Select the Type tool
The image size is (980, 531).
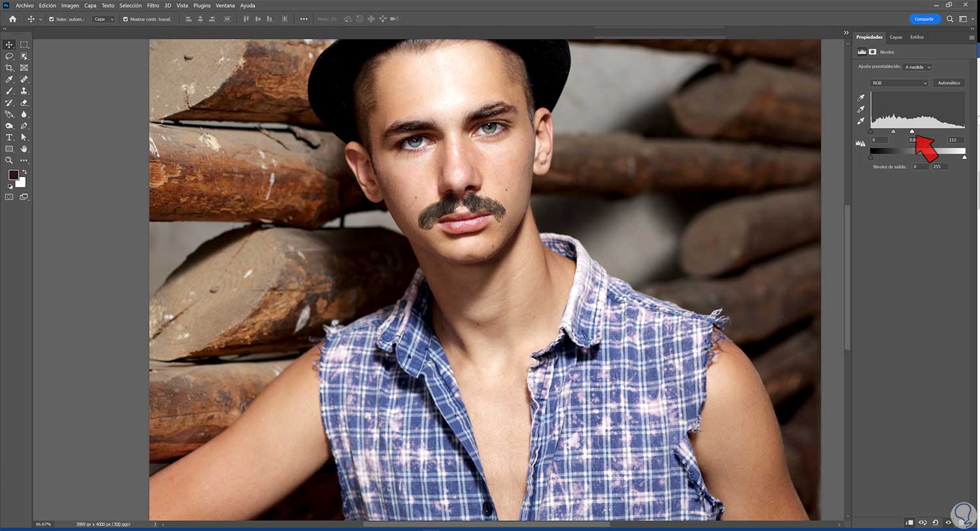pyautogui.click(x=9, y=137)
